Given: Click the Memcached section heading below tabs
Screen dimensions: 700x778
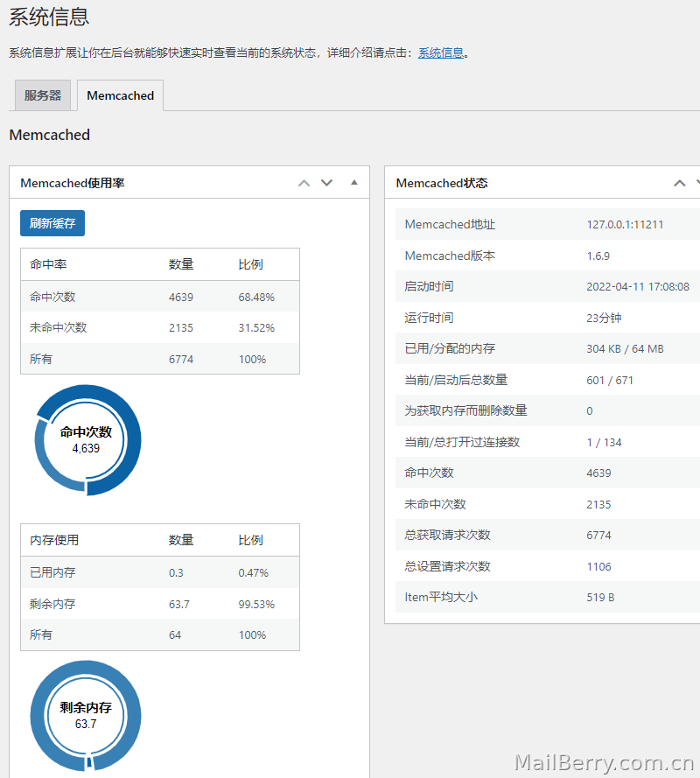Looking at the screenshot, I should pyautogui.click(x=50, y=135).
